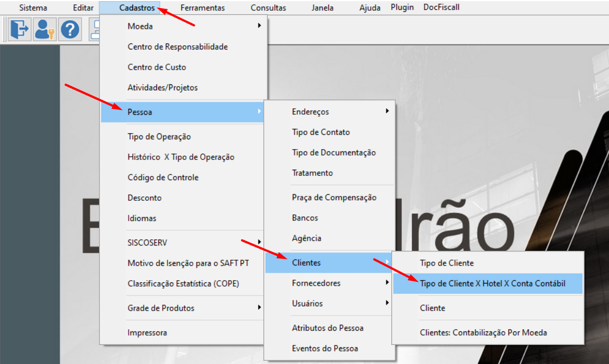Select the Impressora entry

182,332
